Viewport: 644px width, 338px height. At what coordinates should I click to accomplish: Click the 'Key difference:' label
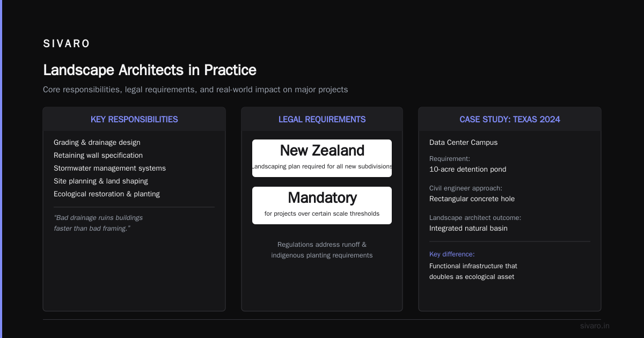point(452,254)
